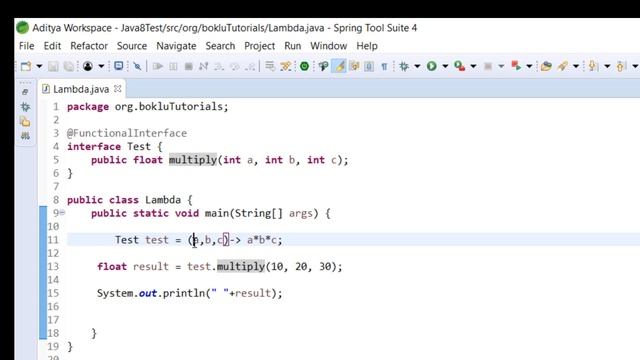Open dropdown next to grey stop icon

(x=501, y=66)
